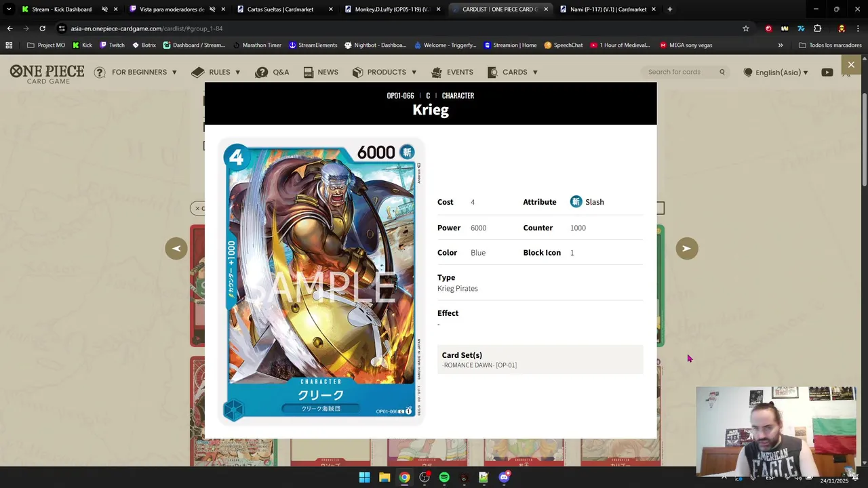The image size is (868, 488).
Task: Open File Explorer from the taskbar
Action: coord(384,478)
